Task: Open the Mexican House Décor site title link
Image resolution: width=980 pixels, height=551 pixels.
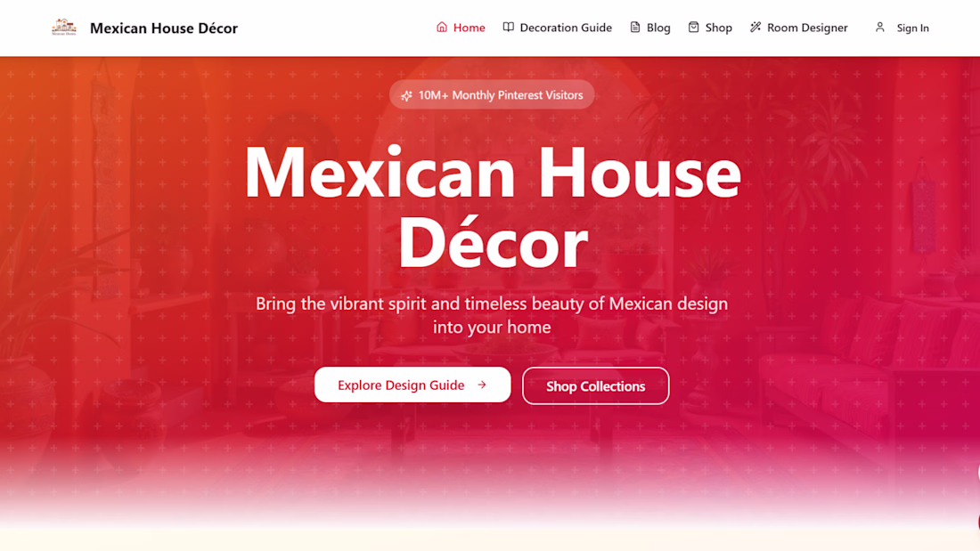Action: 164,28
